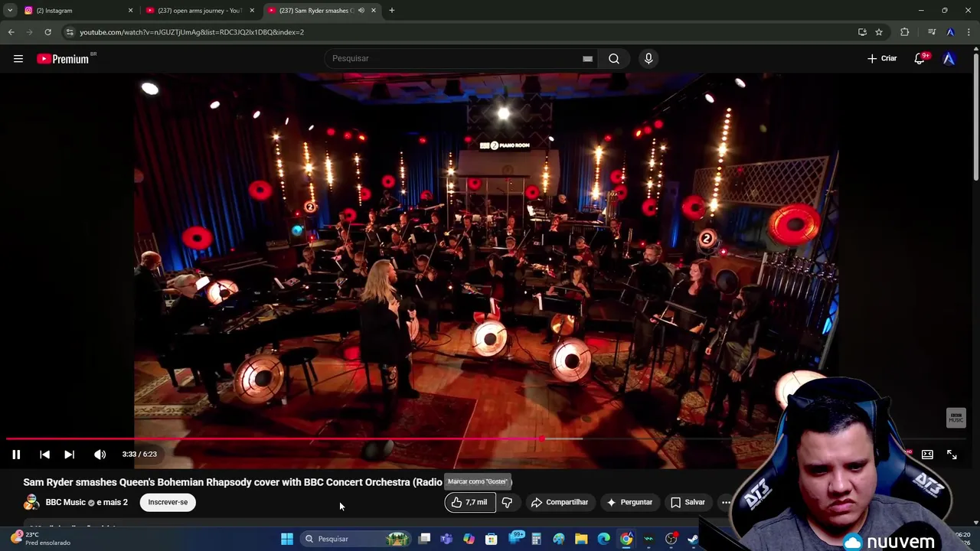This screenshot has height=551, width=980.
Task: Open the account avatar menu
Action: [949, 58]
